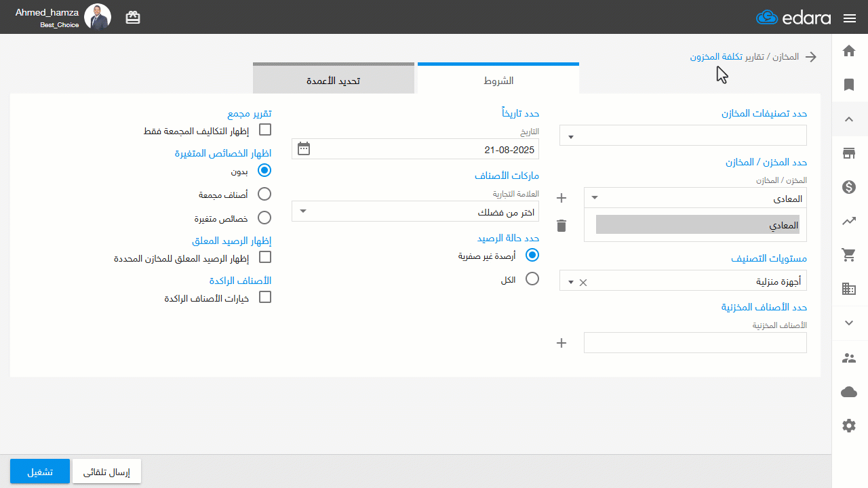Add stock item with plus icon
Screen dimensions: 868x488
pos(561,343)
